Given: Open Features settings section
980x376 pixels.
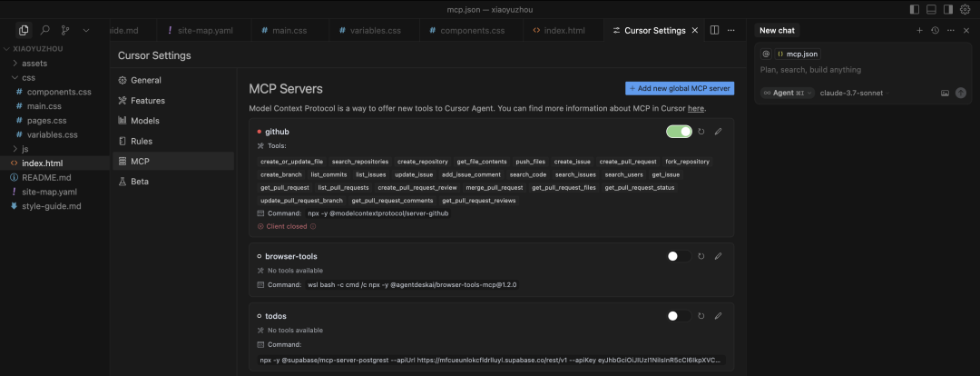Looking at the screenshot, I should click(173, 100).
